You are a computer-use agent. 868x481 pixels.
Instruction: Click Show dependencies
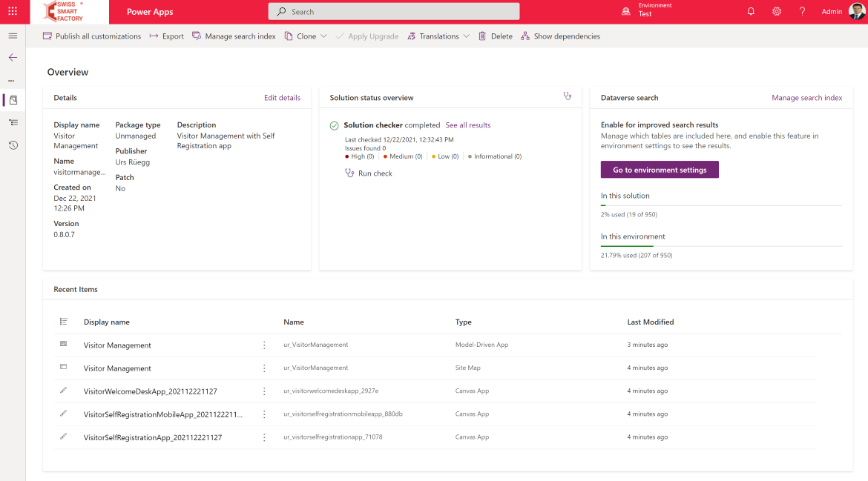pos(560,36)
